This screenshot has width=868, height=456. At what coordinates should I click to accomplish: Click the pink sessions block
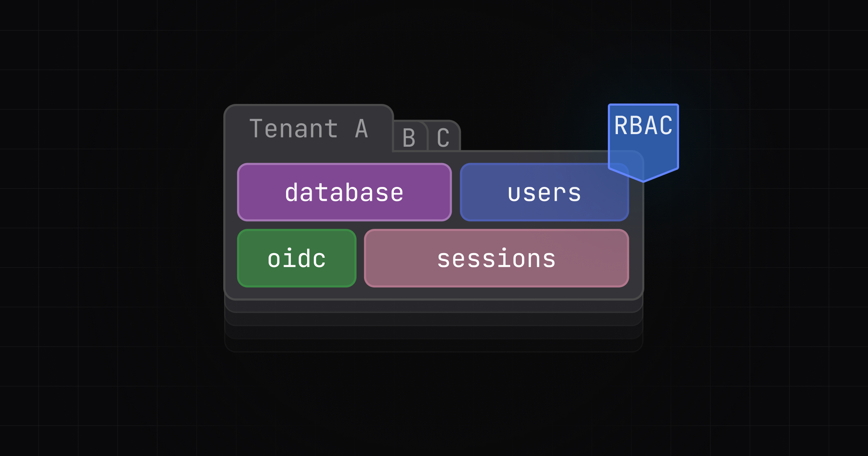(496, 258)
